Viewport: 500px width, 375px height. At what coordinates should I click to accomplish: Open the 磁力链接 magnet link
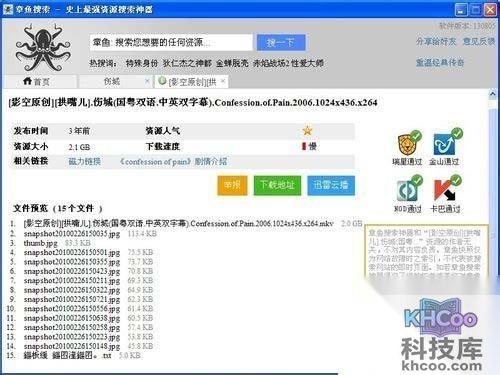(x=84, y=162)
